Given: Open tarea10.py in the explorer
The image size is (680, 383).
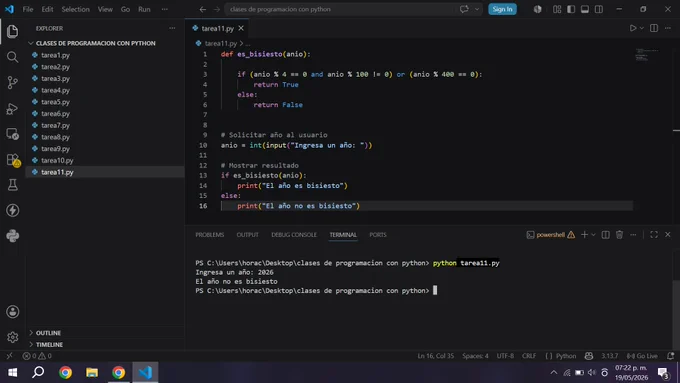Looking at the screenshot, I should click(57, 160).
